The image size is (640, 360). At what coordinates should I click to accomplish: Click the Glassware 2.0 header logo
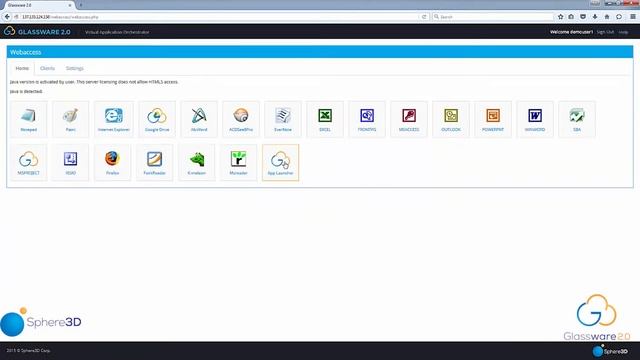coord(37,31)
